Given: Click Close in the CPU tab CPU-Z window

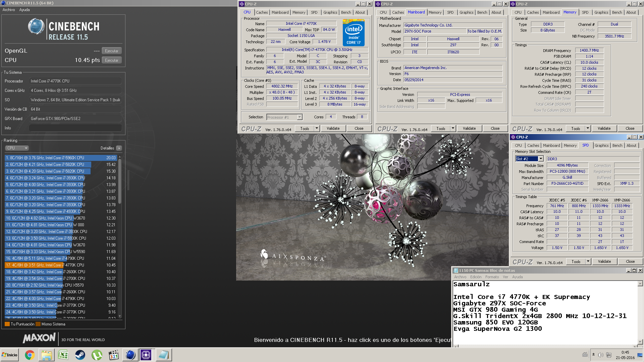Looking at the screenshot, I should coord(359,128).
